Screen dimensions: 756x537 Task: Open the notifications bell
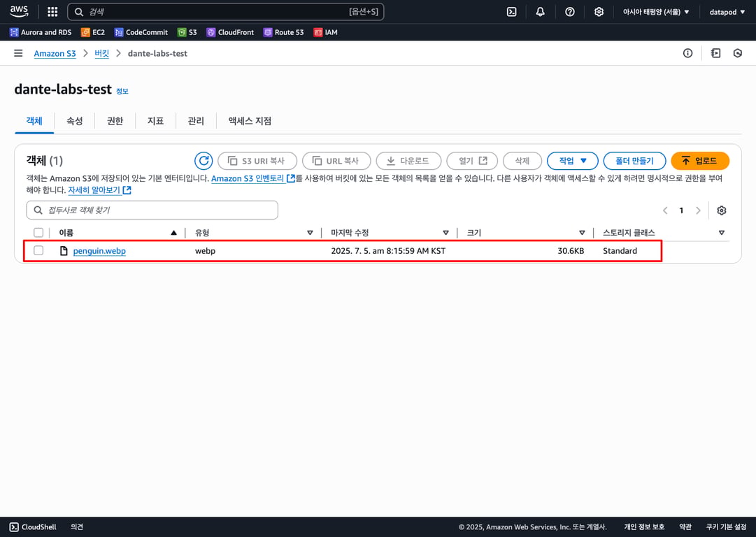(x=541, y=12)
